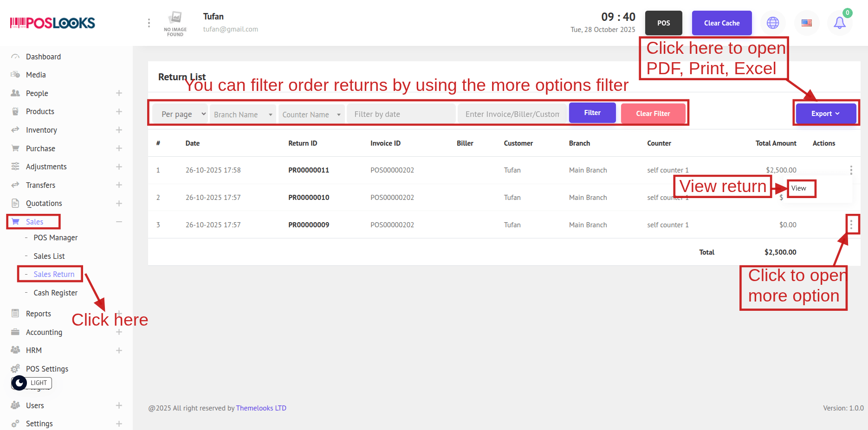The height and width of the screenshot is (430, 868).
Task: Open the US flag language selector
Action: point(807,23)
